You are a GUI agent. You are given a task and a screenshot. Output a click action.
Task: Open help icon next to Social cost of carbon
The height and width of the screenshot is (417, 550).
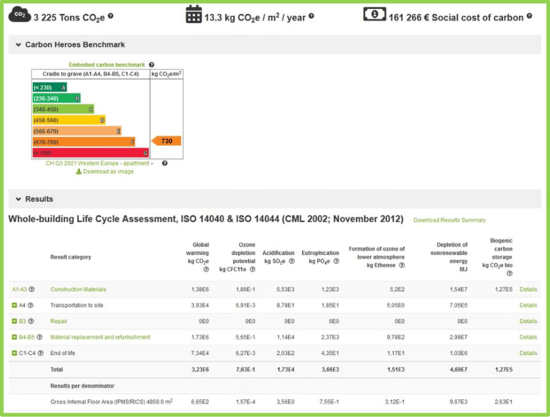(x=529, y=16)
